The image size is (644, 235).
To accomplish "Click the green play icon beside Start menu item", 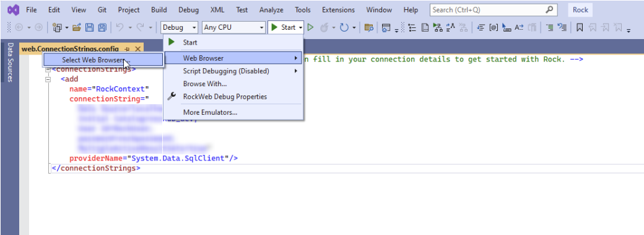I will click(172, 42).
